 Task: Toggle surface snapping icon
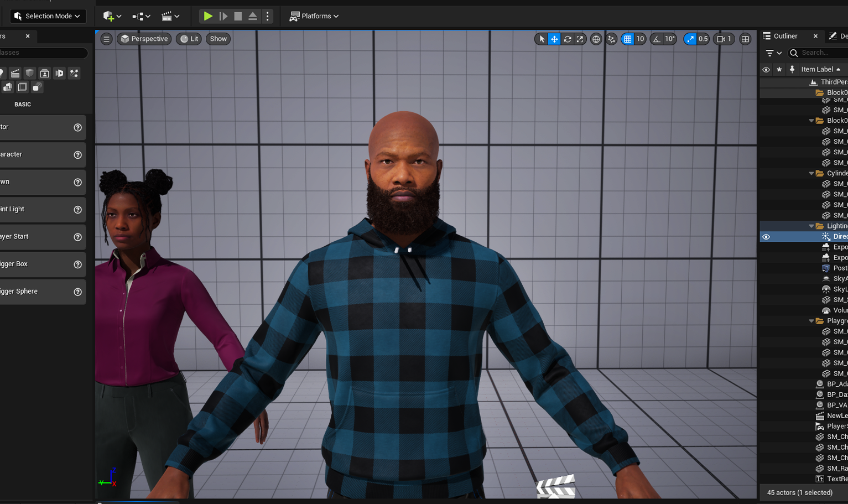tap(611, 39)
